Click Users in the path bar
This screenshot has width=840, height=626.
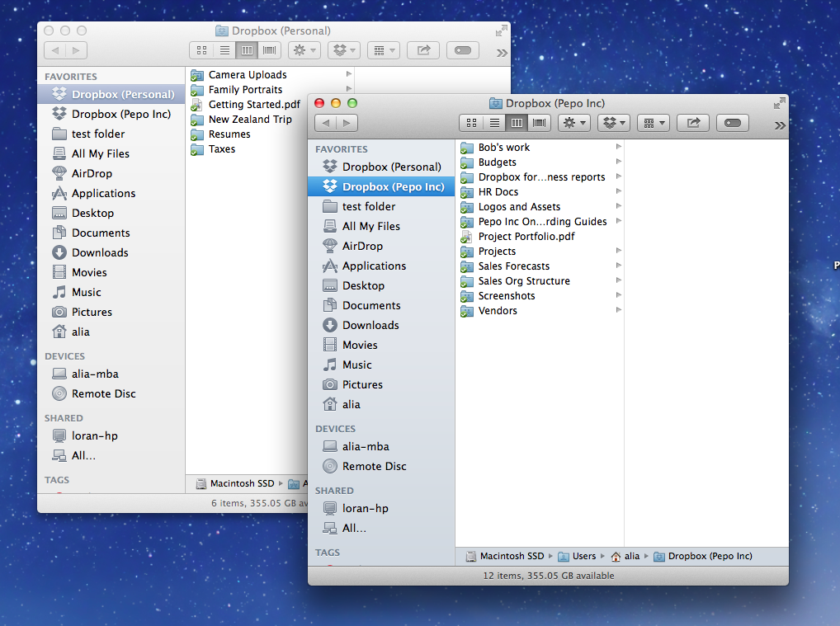(x=583, y=556)
